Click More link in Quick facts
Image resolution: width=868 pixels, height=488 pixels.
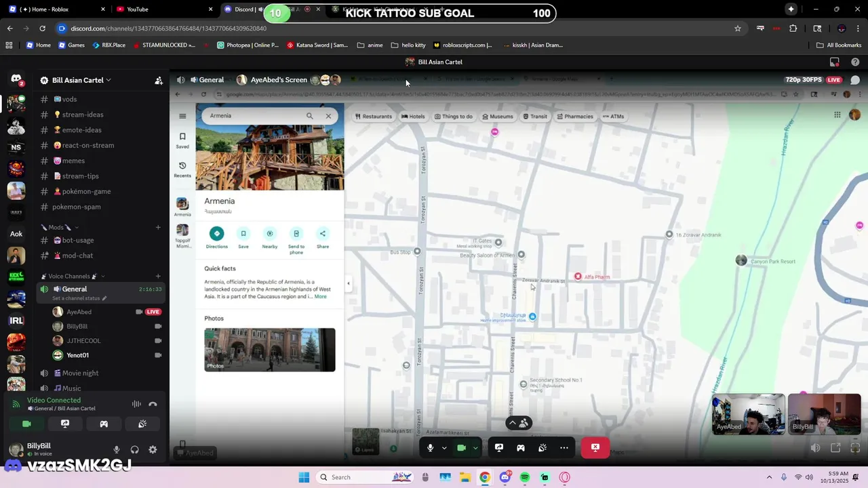pyautogui.click(x=320, y=297)
